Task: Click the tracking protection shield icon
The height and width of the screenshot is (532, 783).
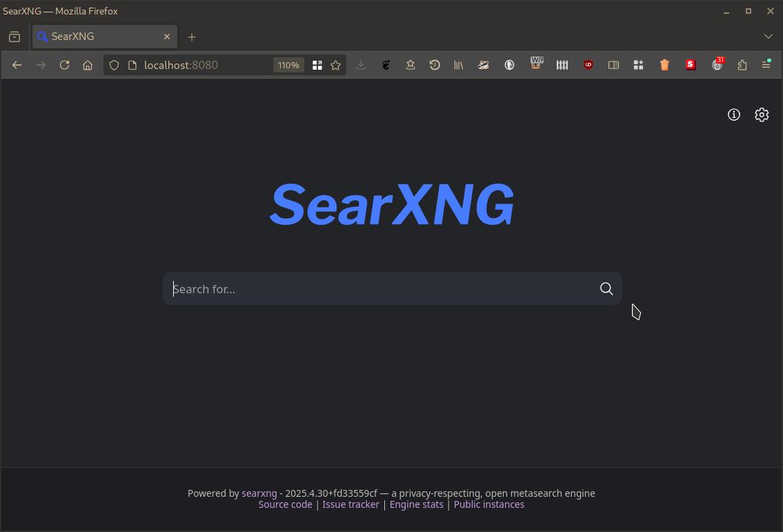Action: point(115,65)
